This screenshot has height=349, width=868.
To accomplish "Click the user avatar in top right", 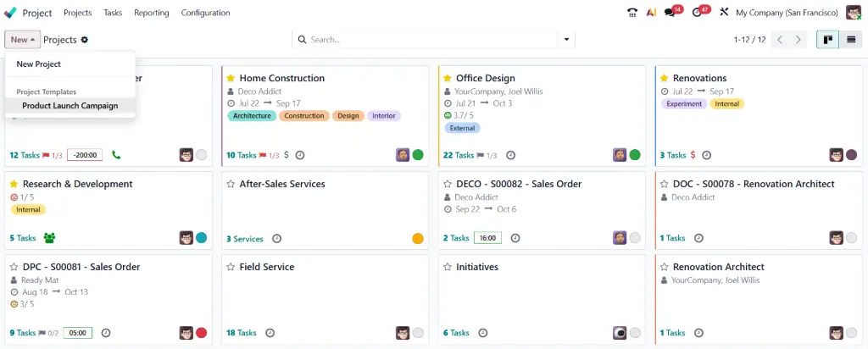I will 854,13.
